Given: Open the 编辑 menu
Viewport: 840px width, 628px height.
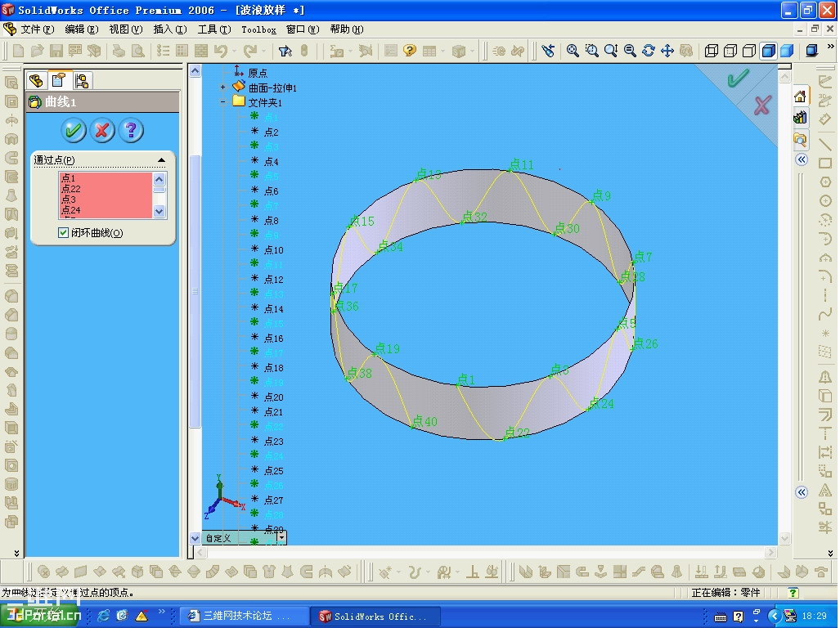Looking at the screenshot, I should click(82, 29).
